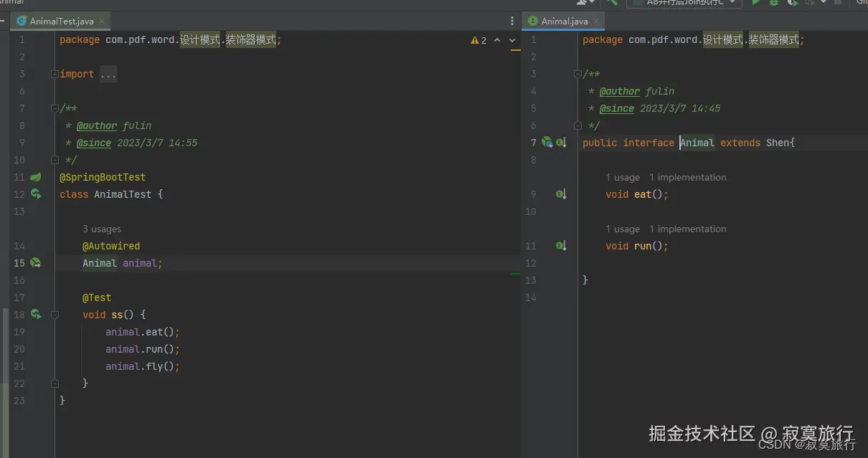Viewport: 868px width, 458px height.
Task: Click the 'void run();' method declaration
Action: [637, 246]
